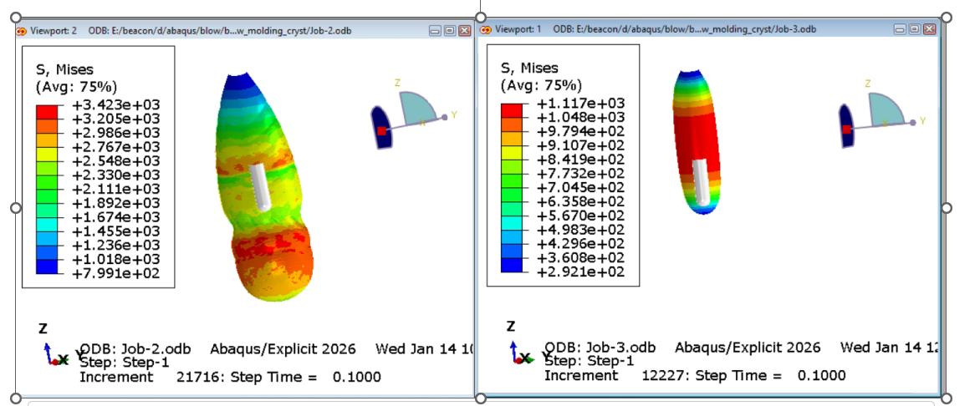Select the 3D compass in Viewport 2
The width and height of the screenshot is (980, 406).
click(x=412, y=114)
